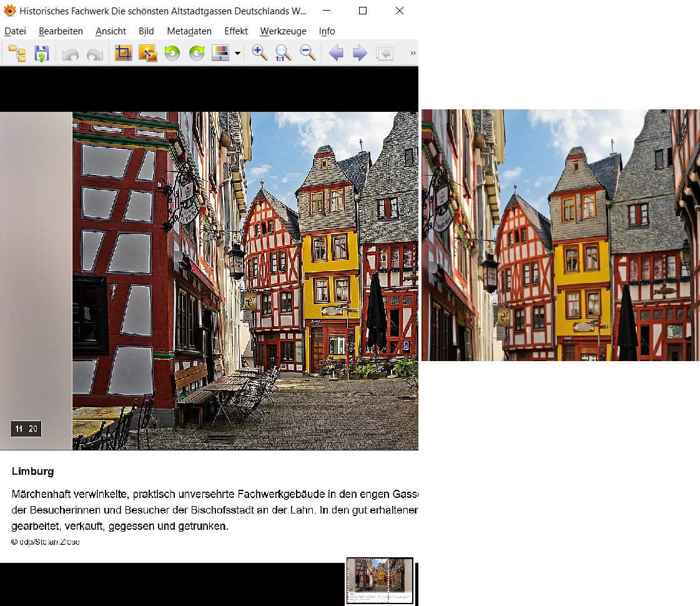Click the Zoom in magnifier
Image resolution: width=700 pixels, height=606 pixels.
[x=260, y=54]
